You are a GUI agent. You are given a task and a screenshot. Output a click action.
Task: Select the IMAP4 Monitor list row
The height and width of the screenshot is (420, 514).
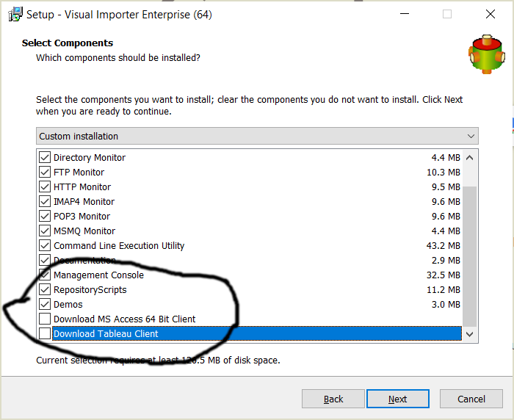tap(250, 201)
